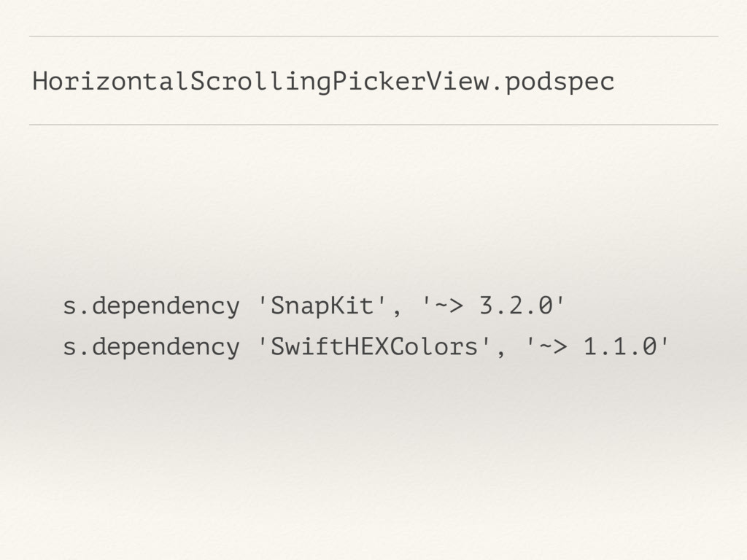Screen dimensions: 747x560
Task: Click the word Scrolling in the title
Action: [260, 82]
